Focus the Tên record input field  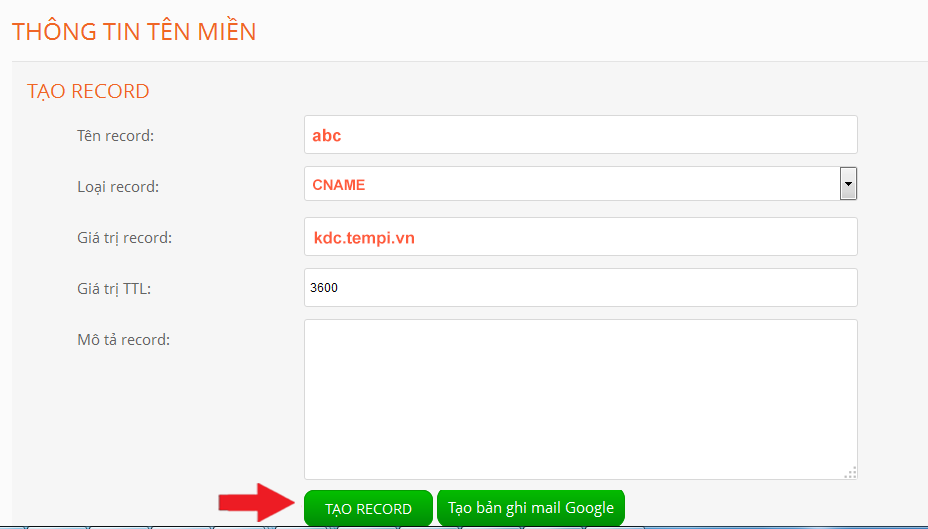coord(580,135)
